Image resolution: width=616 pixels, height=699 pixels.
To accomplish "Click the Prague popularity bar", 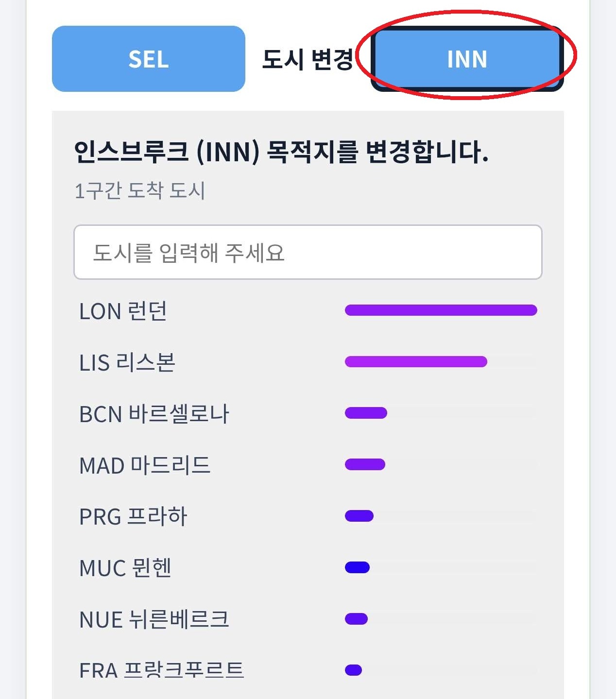I will pyautogui.click(x=359, y=516).
